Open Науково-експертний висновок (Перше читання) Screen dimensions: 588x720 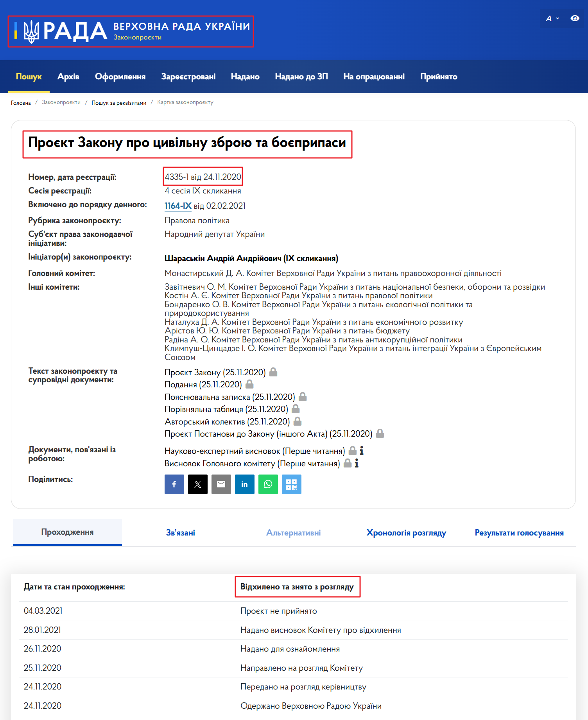click(x=255, y=451)
